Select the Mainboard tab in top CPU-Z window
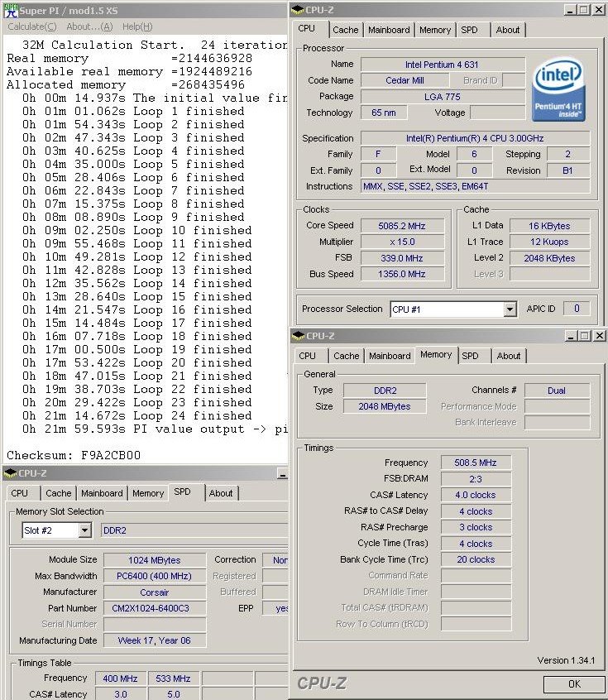 pyautogui.click(x=389, y=30)
